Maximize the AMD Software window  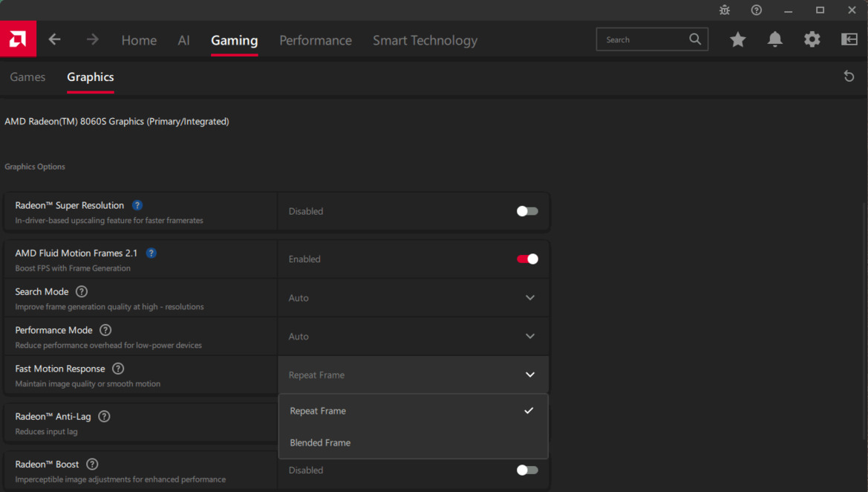point(820,10)
